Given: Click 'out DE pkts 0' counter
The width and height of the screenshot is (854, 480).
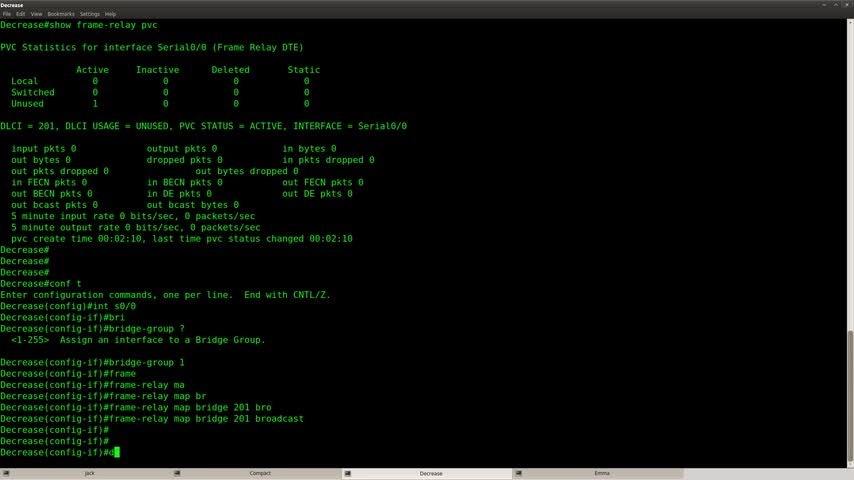Looking at the screenshot, I should [x=317, y=194].
